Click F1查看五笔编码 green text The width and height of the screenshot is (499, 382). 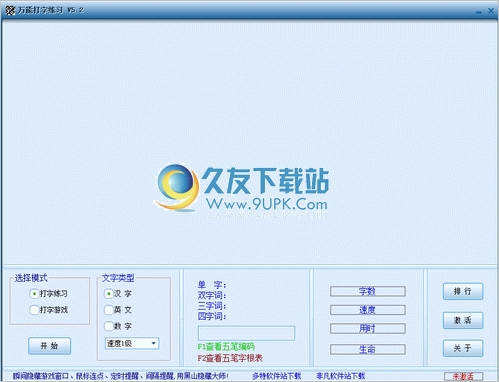coord(226,347)
